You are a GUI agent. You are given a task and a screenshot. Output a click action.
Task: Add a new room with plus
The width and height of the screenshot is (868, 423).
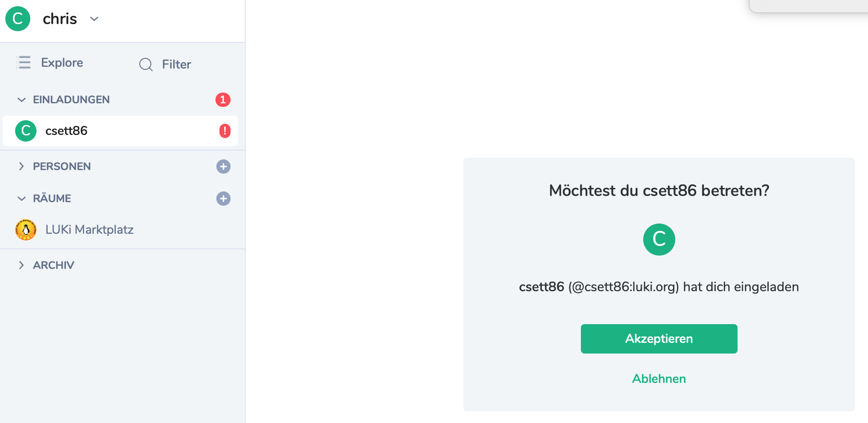point(223,199)
